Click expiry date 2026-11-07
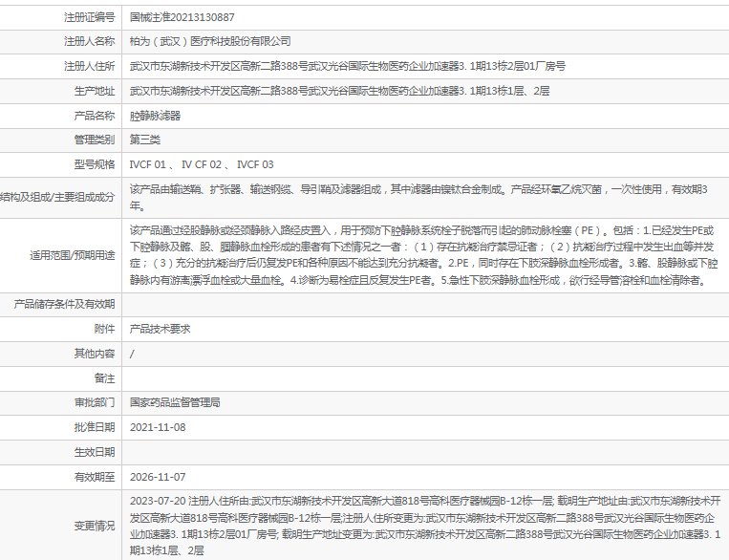Screen dimensions: 729x560 tap(158, 477)
